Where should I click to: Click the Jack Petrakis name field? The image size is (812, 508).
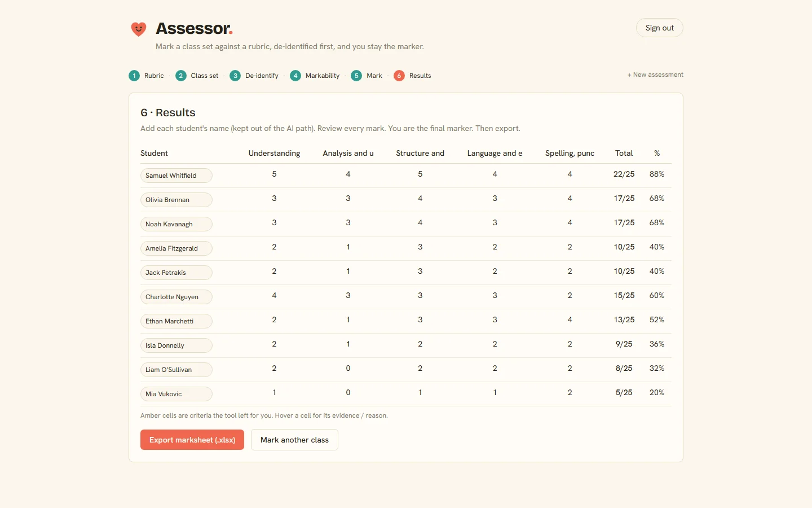[x=176, y=273]
